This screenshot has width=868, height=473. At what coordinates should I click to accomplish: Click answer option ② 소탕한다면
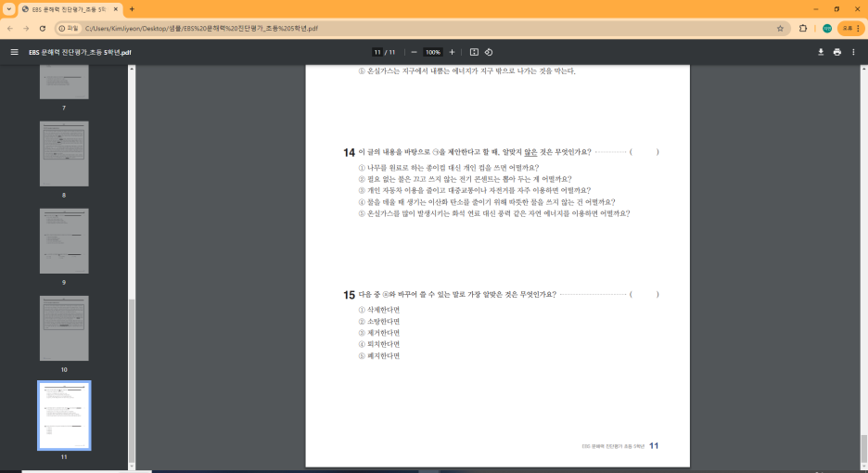pyautogui.click(x=379, y=321)
